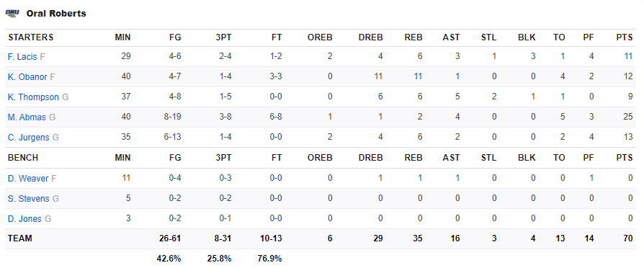Click the Oral Roberts team logo icon
Viewport: 644px width, 268px height.
click(12, 13)
